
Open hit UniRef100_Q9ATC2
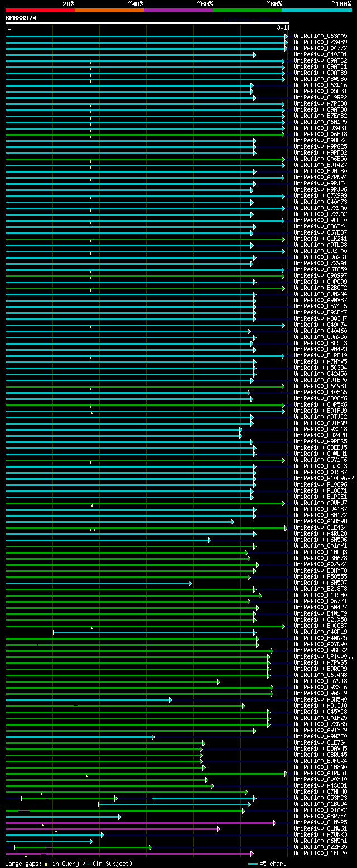click(320, 60)
